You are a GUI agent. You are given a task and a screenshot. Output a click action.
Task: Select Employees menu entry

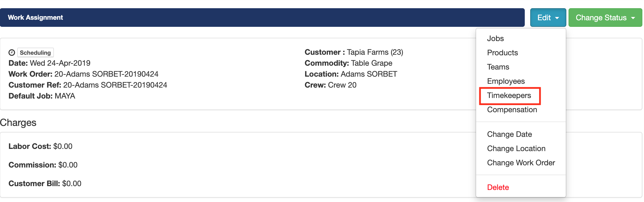[506, 81]
